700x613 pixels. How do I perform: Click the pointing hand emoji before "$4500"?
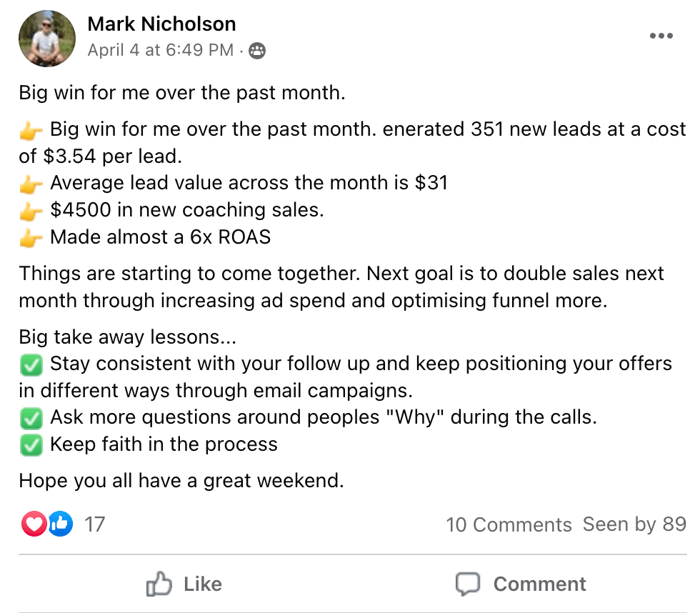pyautogui.click(x=31, y=211)
